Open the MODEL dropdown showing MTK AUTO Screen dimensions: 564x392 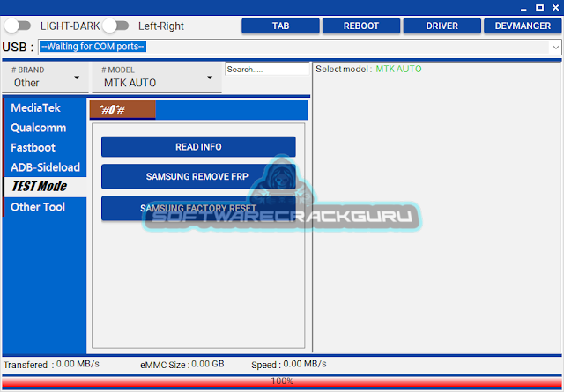click(x=157, y=78)
